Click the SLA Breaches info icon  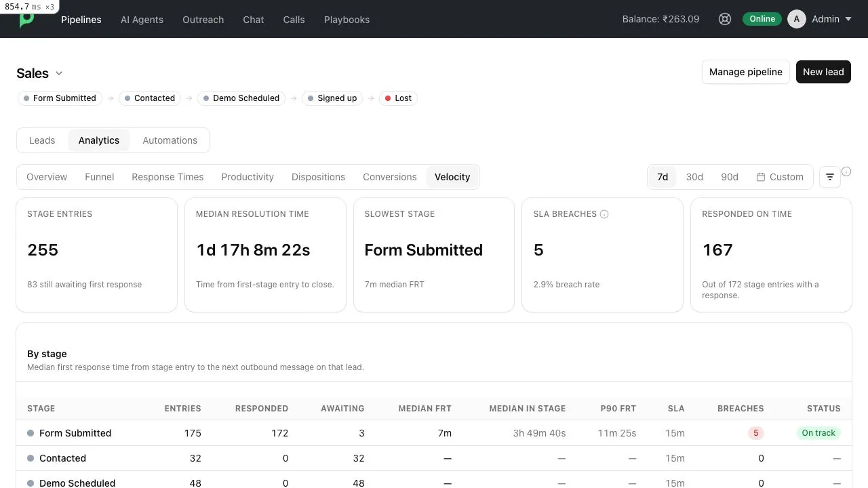pyautogui.click(x=604, y=214)
